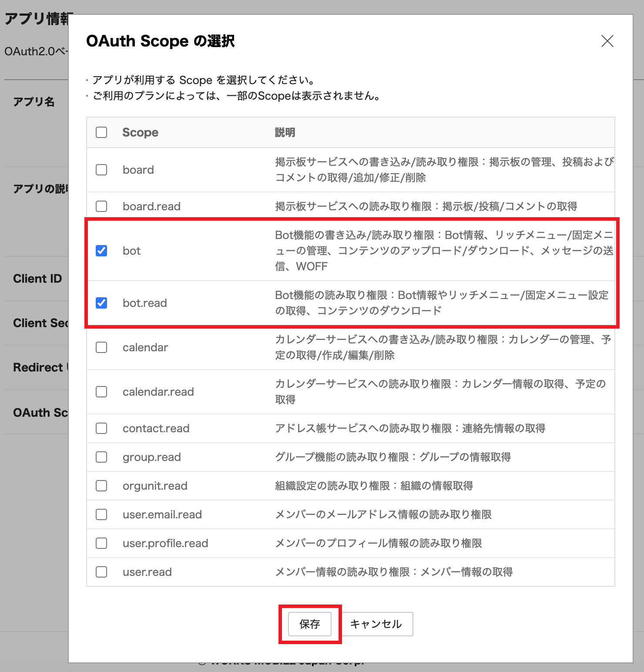
Task: Disable the bot.read scope
Action: [x=101, y=303]
